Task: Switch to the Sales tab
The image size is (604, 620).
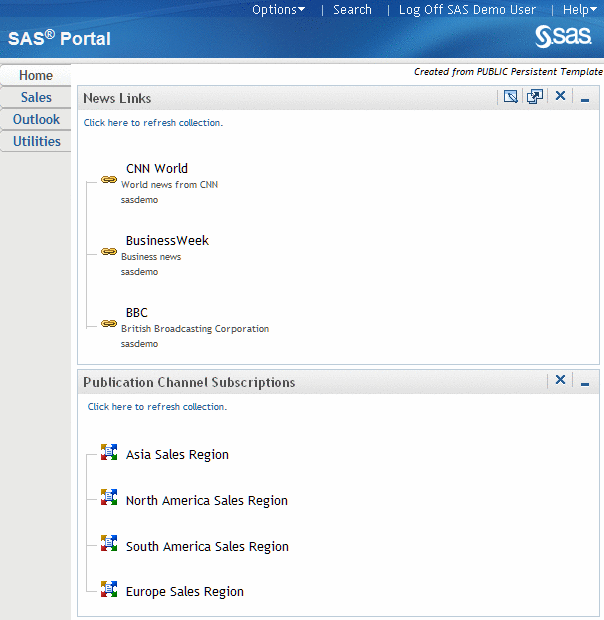Action: 36,97
